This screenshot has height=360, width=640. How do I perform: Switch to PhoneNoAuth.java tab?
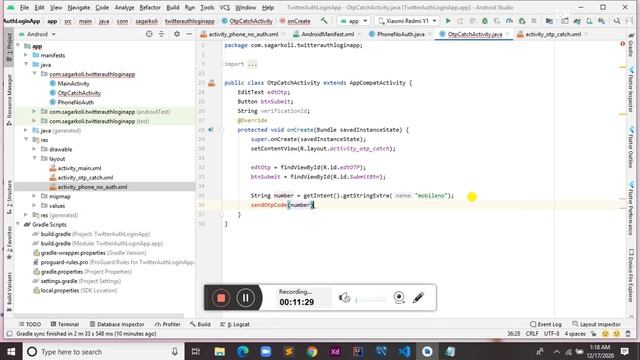click(400, 34)
